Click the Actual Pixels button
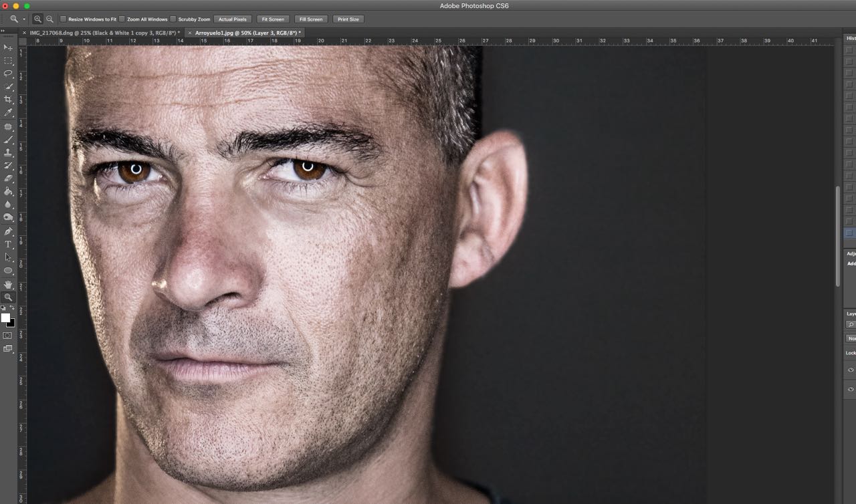This screenshot has width=856, height=504. coord(233,19)
